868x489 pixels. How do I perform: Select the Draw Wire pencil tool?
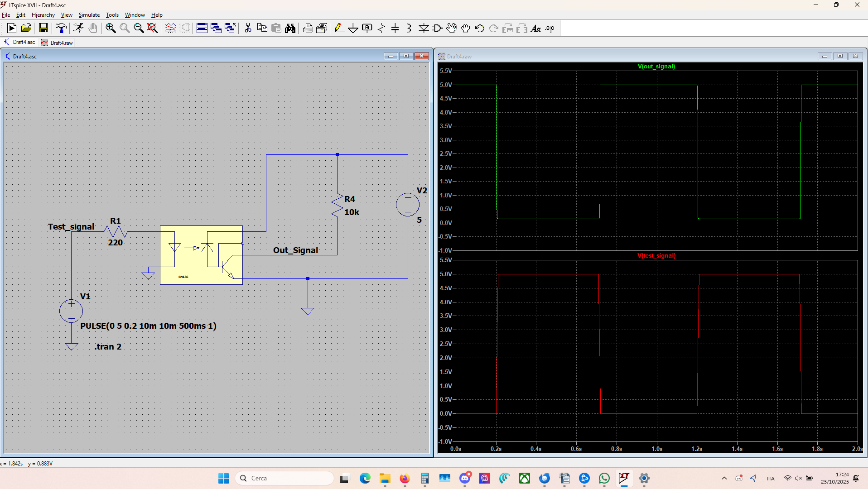click(338, 28)
